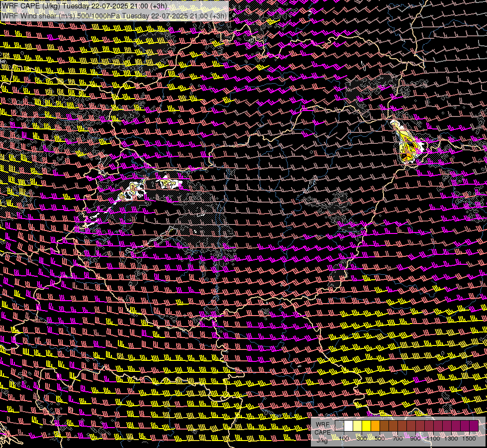The height and width of the screenshot is (448, 487).
Task: Click the 'WRF Wind shear (m/s)' title line
Action: [x=114, y=16]
